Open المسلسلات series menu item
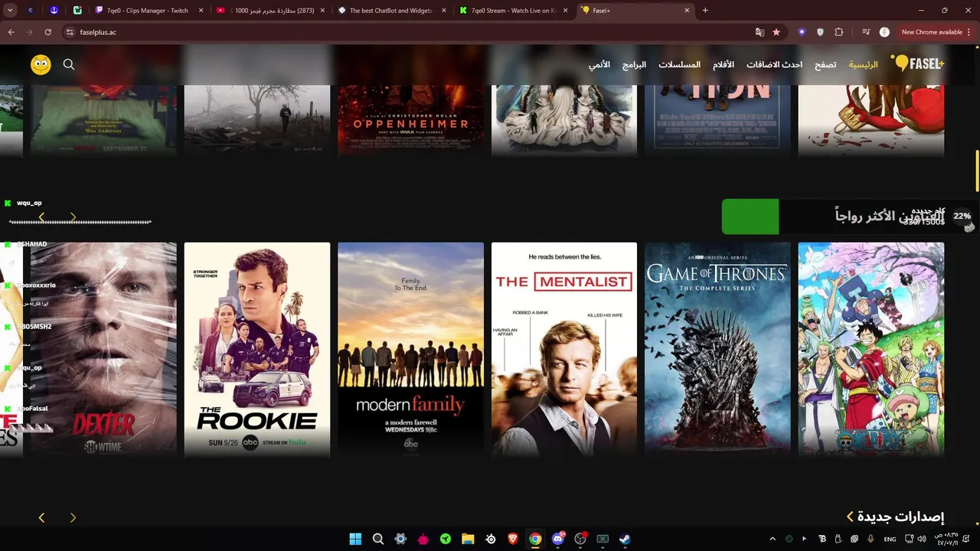 point(680,64)
